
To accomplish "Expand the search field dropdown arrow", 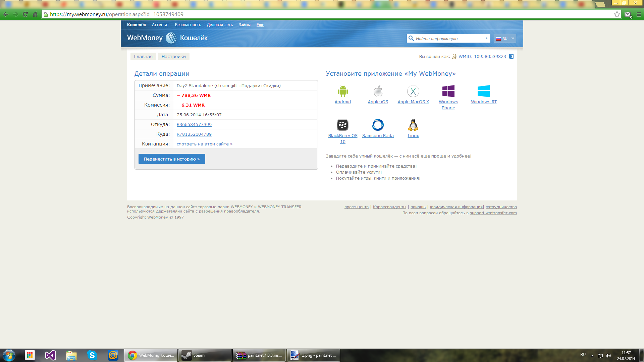I will click(x=486, y=39).
